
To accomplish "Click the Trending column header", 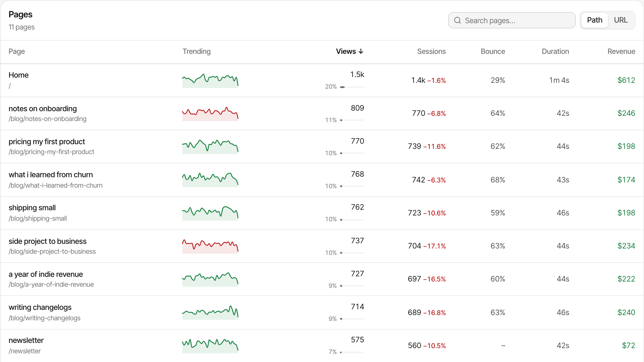I will 197,52.
